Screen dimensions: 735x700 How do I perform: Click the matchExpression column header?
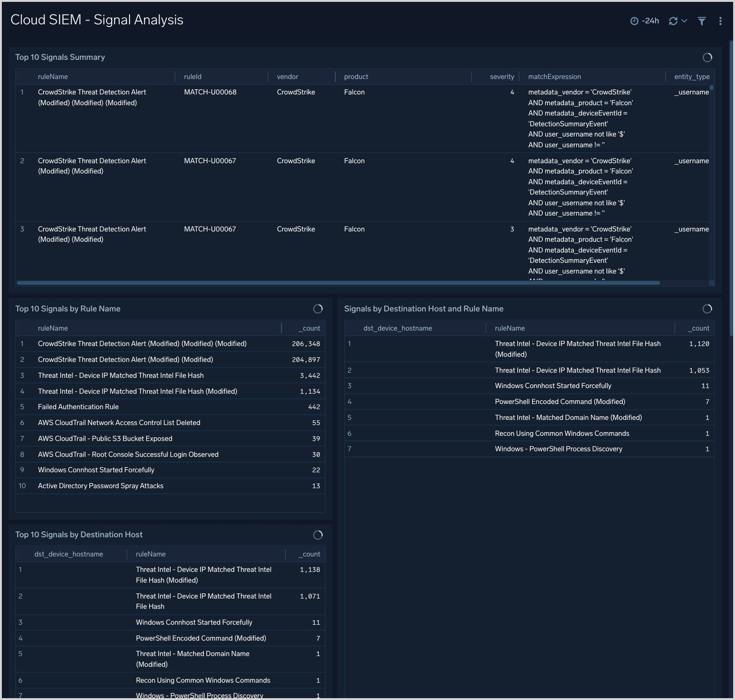coord(554,77)
